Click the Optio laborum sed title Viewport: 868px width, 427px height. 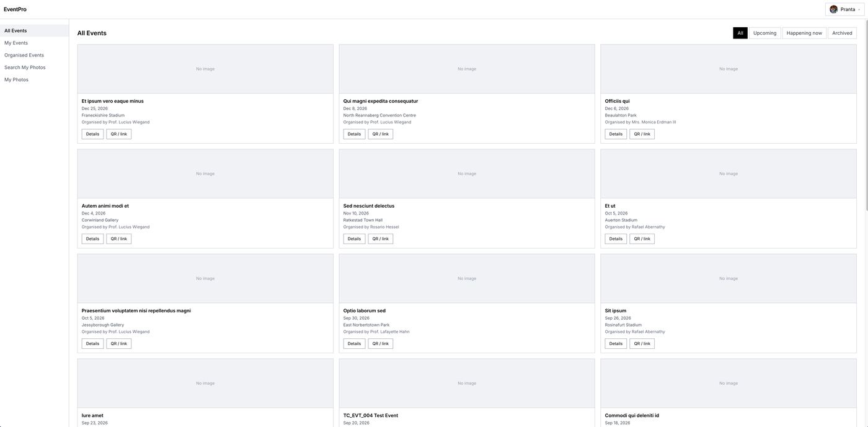point(365,310)
